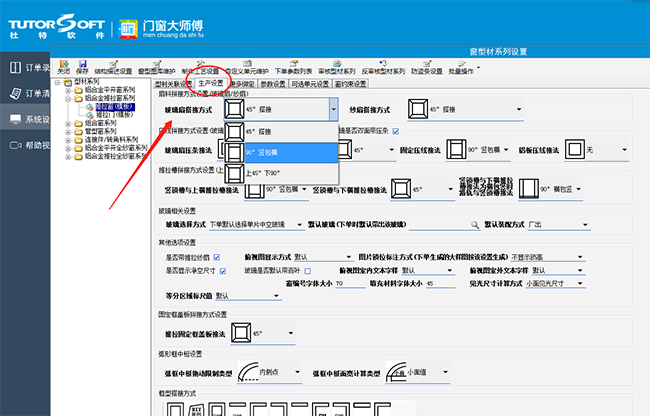Open 防盗条设置 from the toolbar
The height and width of the screenshot is (416, 650).
(427, 67)
